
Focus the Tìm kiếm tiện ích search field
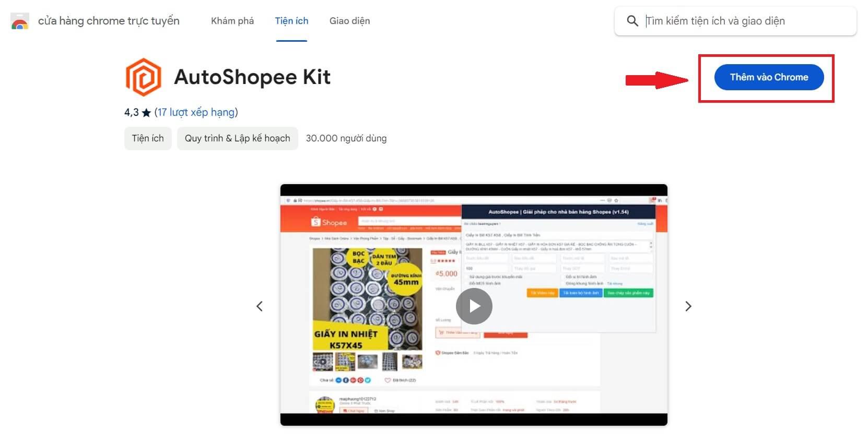(744, 21)
